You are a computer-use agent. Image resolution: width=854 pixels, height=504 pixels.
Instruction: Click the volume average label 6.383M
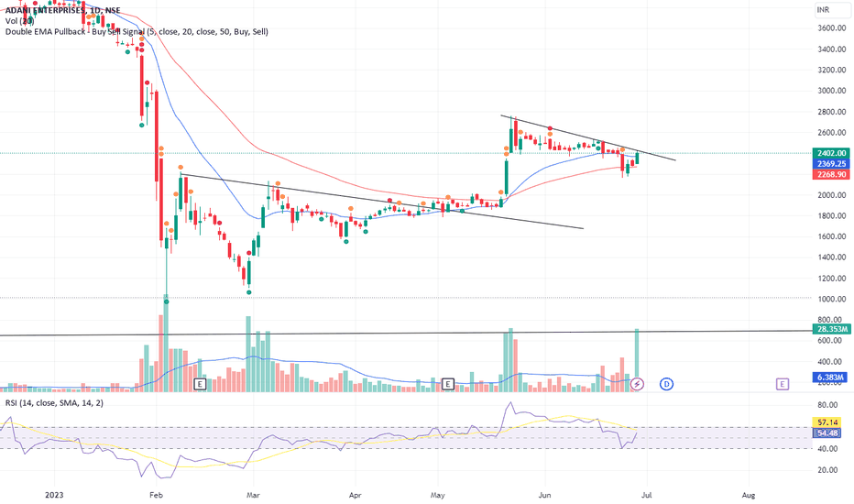(x=831, y=377)
